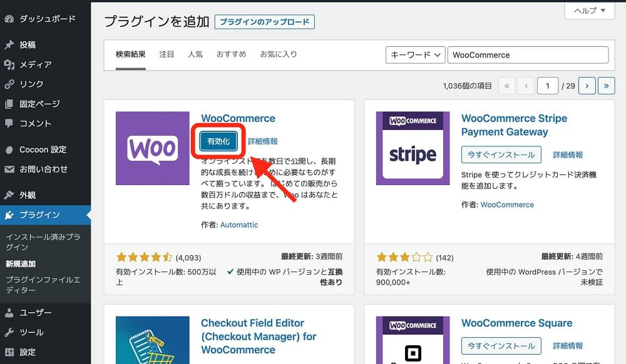Viewport: 626px width, 364px height.
Task: Select 新規追加 submenu item
Action: pos(21,264)
